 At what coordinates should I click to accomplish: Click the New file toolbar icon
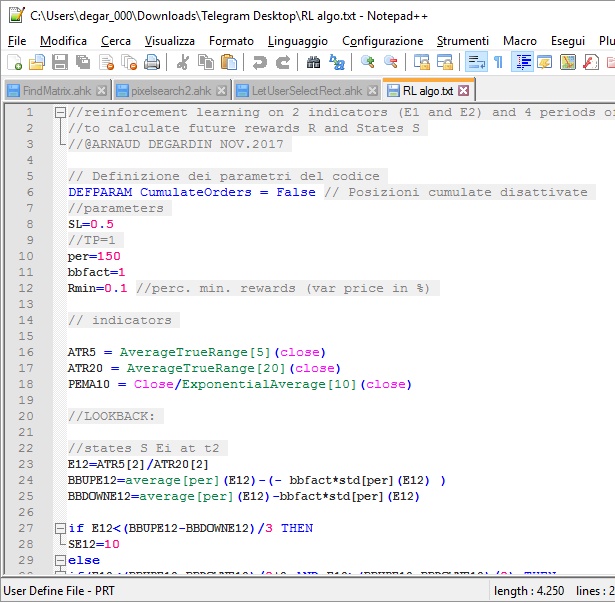[x=14, y=62]
